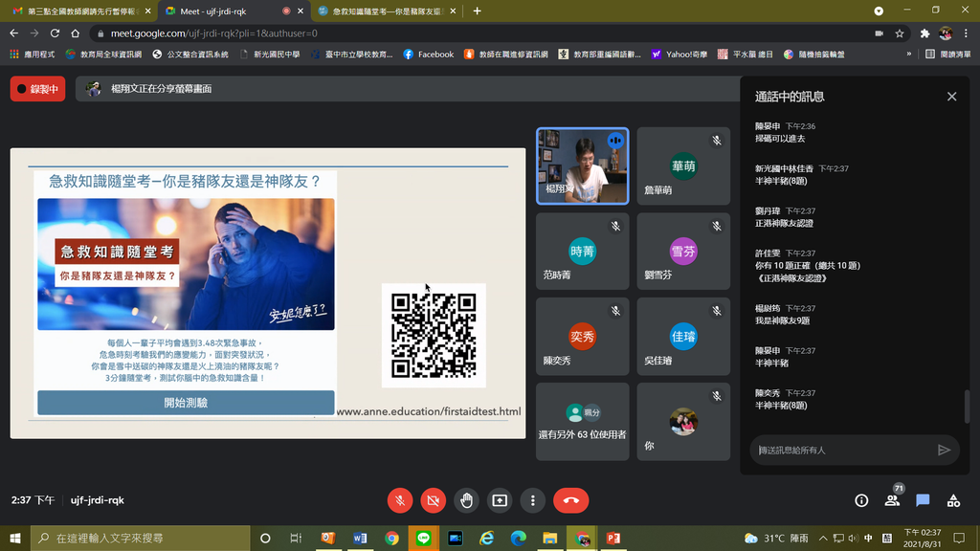Click the www.anne.education/firstaidtest.html link

point(428,411)
